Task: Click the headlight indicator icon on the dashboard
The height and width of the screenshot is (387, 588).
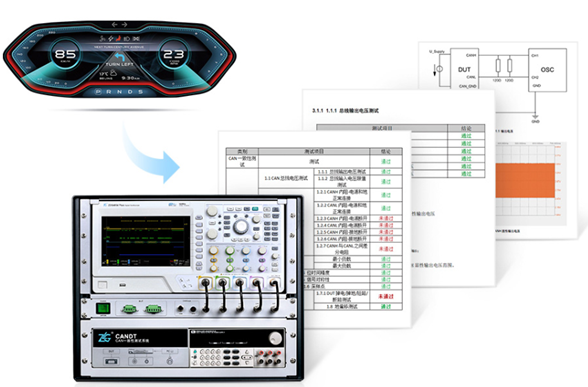Action: (127, 38)
